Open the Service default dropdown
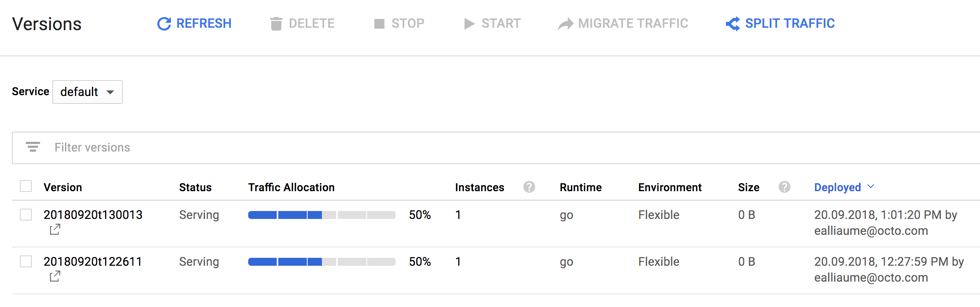 88,92
